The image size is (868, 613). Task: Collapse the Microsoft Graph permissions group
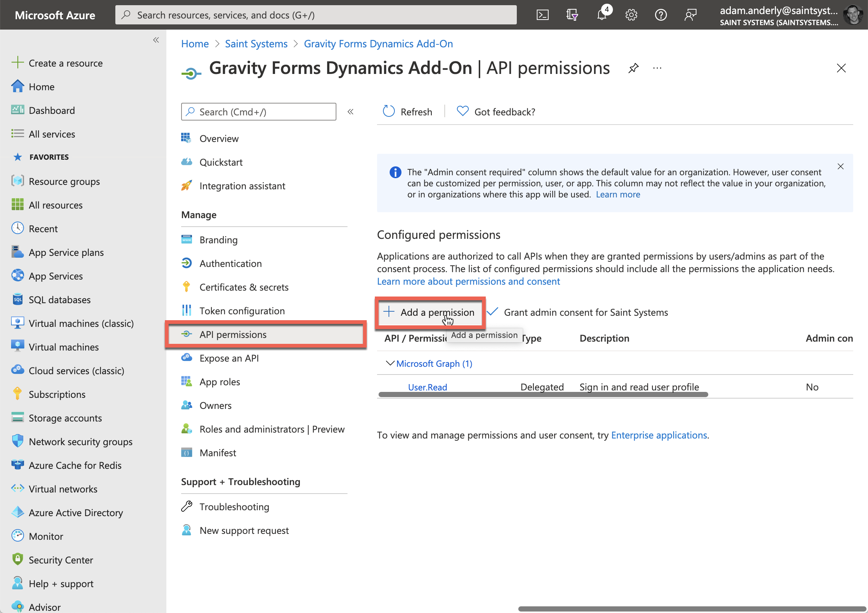(x=390, y=363)
